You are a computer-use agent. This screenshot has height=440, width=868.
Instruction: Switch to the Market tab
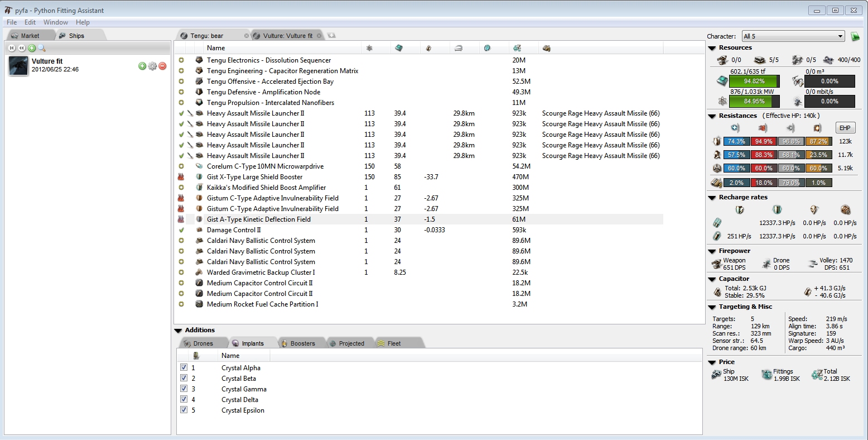30,36
